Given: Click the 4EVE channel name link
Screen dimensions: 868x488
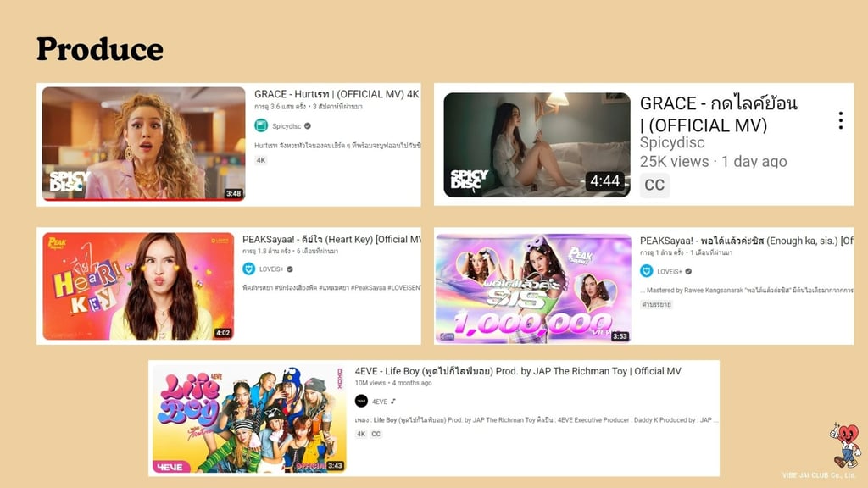Looking at the screenshot, I should point(379,402).
